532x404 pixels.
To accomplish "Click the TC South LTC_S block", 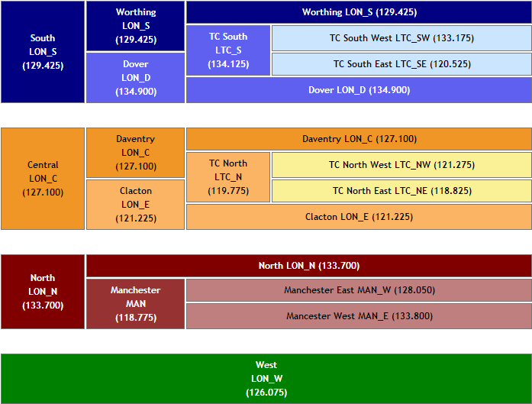I will tap(228, 50).
